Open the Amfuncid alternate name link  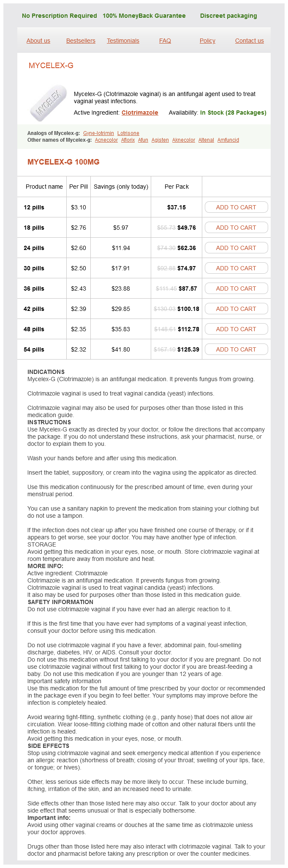tap(228, 140)
